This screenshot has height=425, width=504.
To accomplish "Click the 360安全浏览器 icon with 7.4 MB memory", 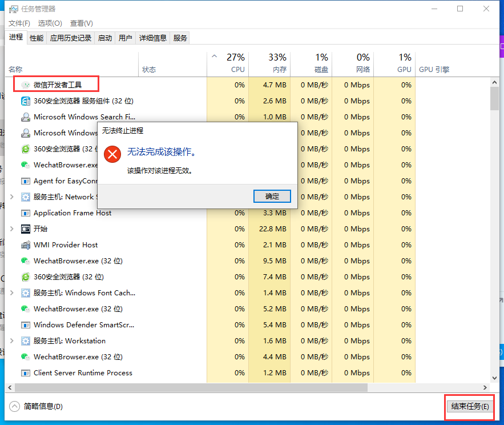I will [x=25, y=277].
